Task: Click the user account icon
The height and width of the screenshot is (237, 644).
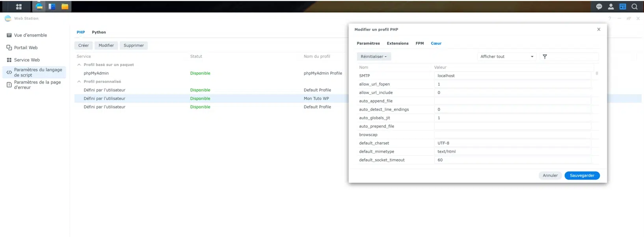Action: pyautogui.click(x=611, y=7)
